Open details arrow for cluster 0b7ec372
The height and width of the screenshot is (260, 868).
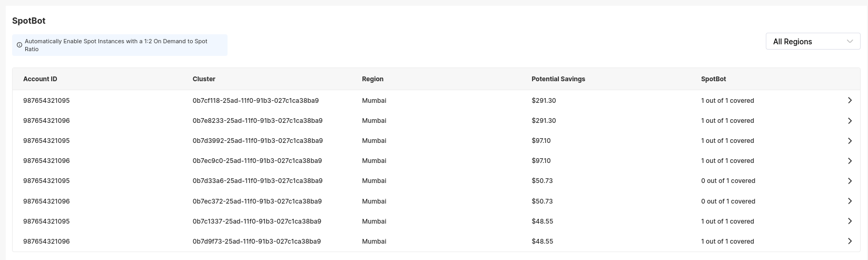pos(849,201)
